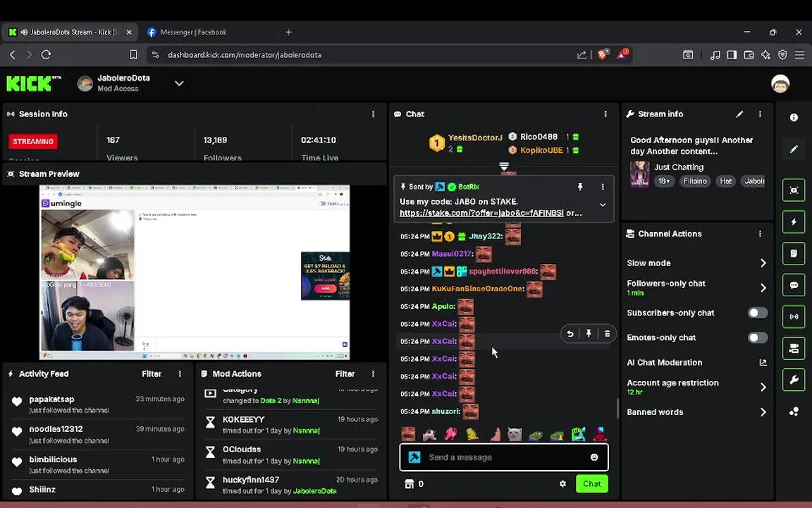
Task: Open the Brave Shields icon
Action: coord(603,54)
